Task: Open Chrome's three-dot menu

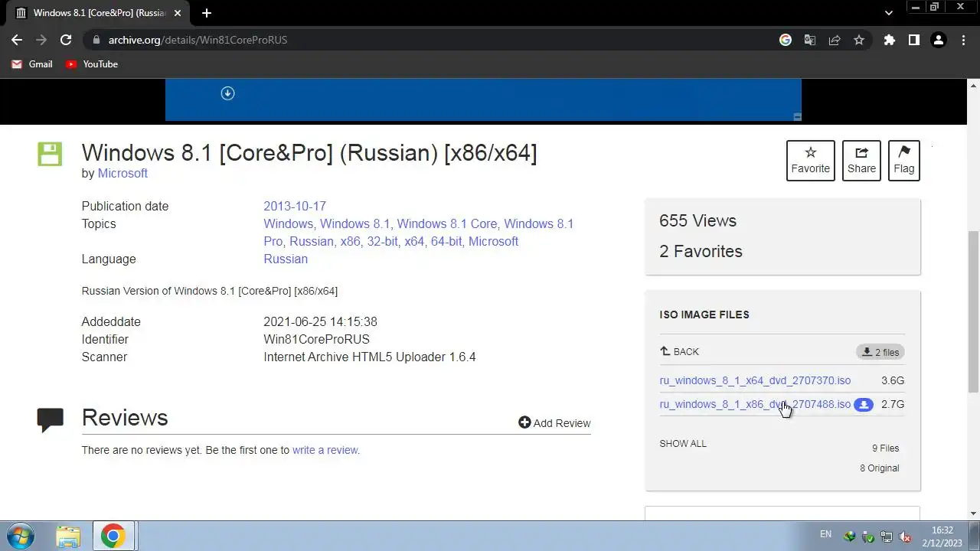Action: coord(963,40)
